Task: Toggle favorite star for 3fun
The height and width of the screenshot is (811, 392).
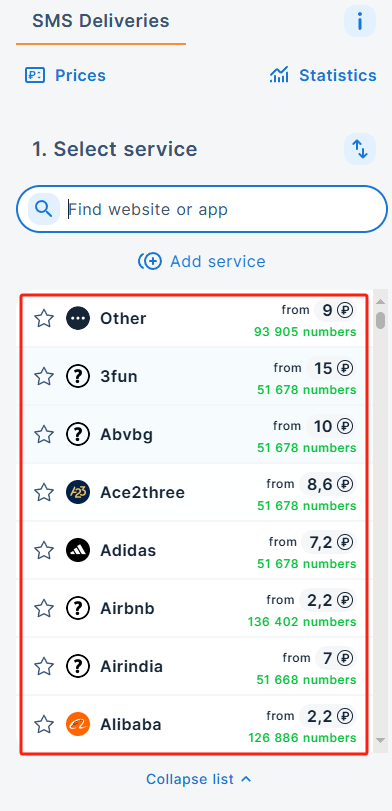Action: 44,377
